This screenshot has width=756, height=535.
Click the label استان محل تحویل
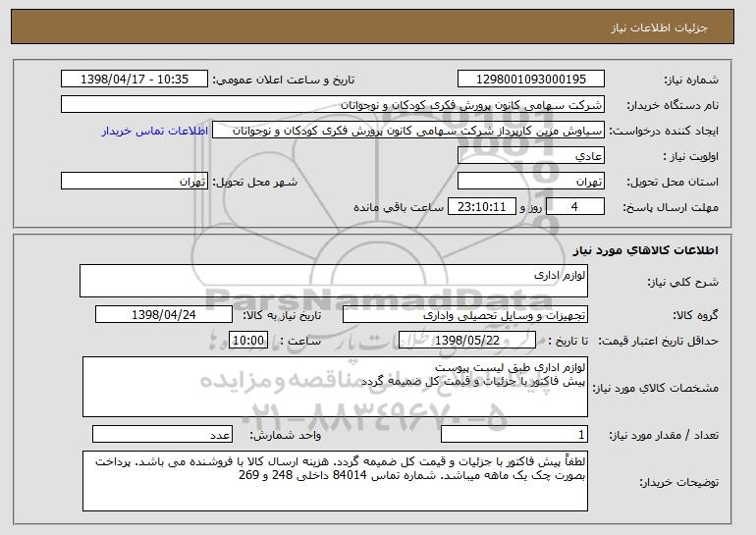(673, 183)
